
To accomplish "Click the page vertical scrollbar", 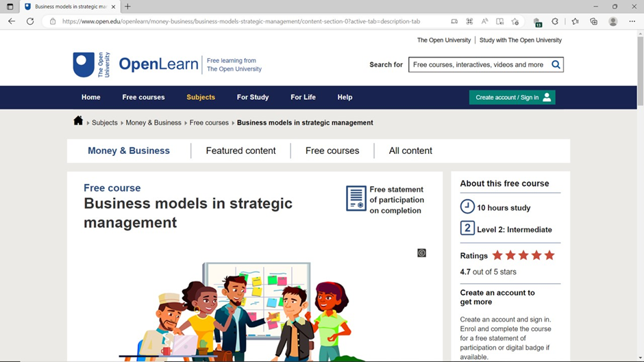I will coord(640,71).
